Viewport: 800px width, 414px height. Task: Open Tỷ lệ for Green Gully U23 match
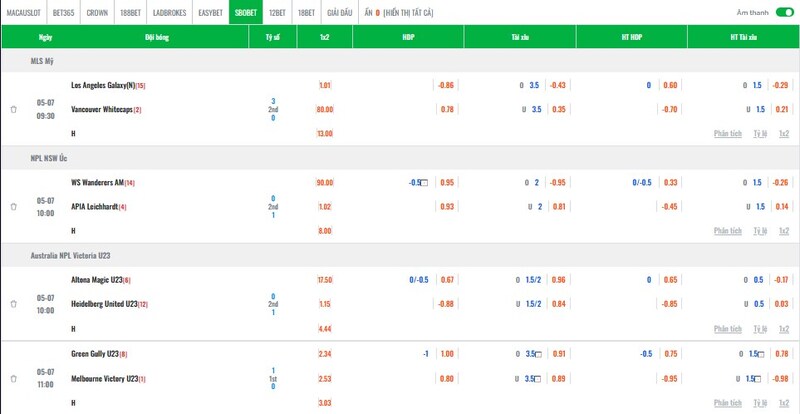[760, 403]
